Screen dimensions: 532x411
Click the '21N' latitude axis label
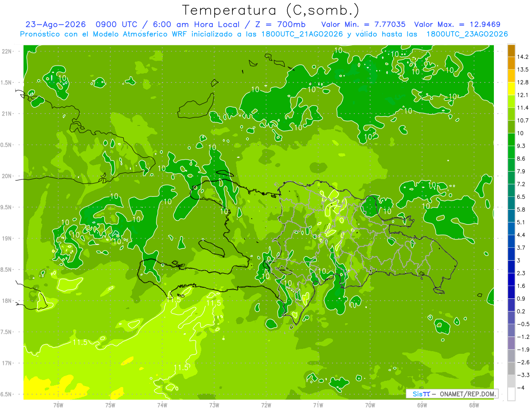click(x=8, y=114)
